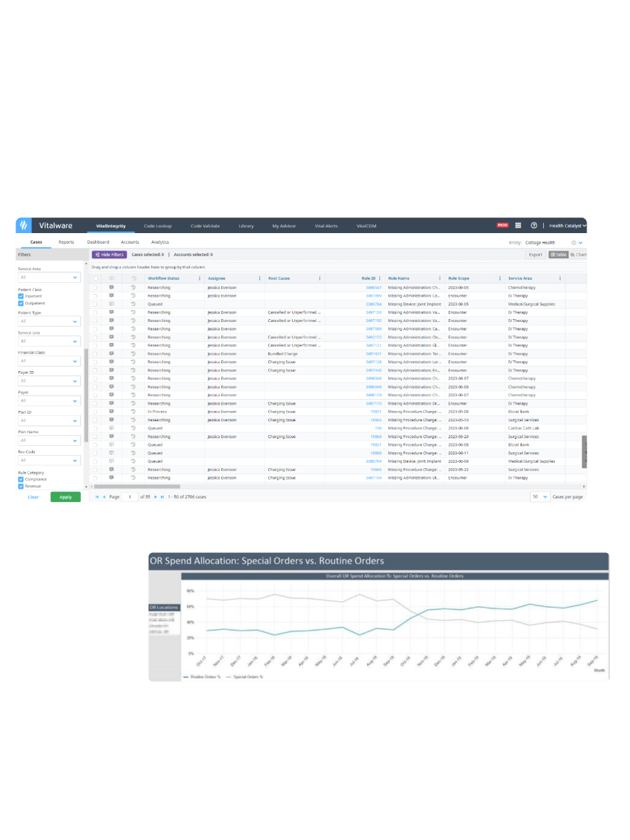This screenshot has width=630, height=840.
Task: Go to next page of cases
Action: click(x=155, y=496)
